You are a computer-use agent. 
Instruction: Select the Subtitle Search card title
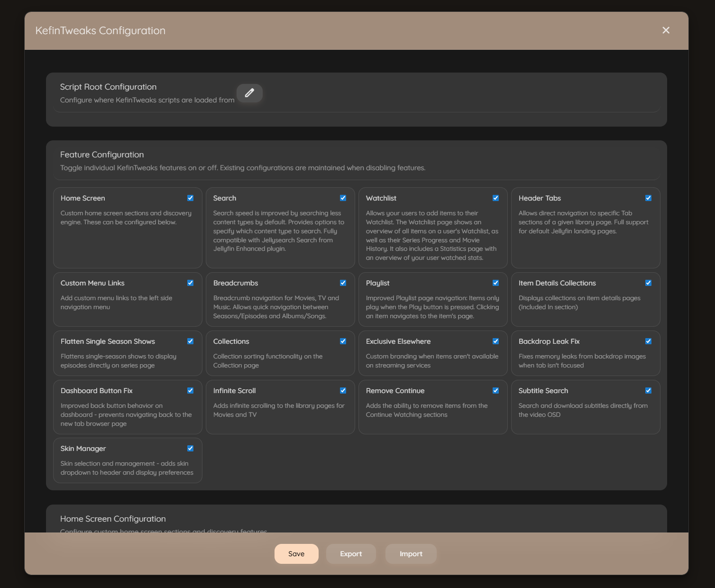tap(543, 391)
